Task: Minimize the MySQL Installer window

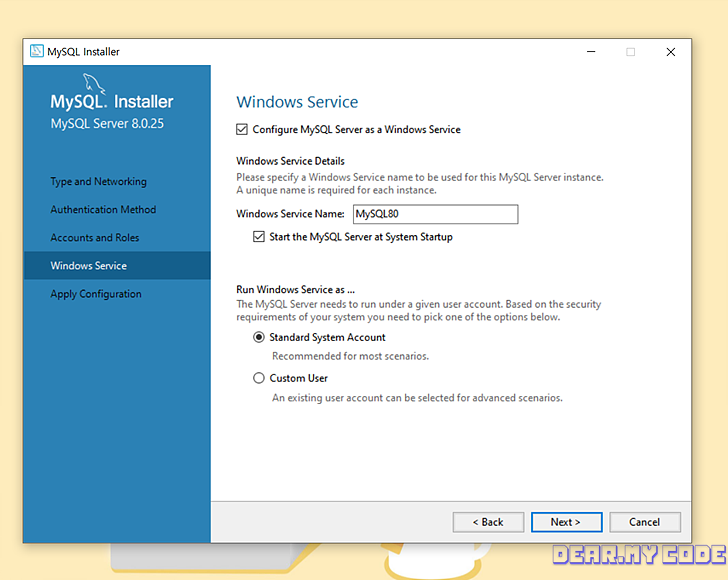Action: pos(591,52)
